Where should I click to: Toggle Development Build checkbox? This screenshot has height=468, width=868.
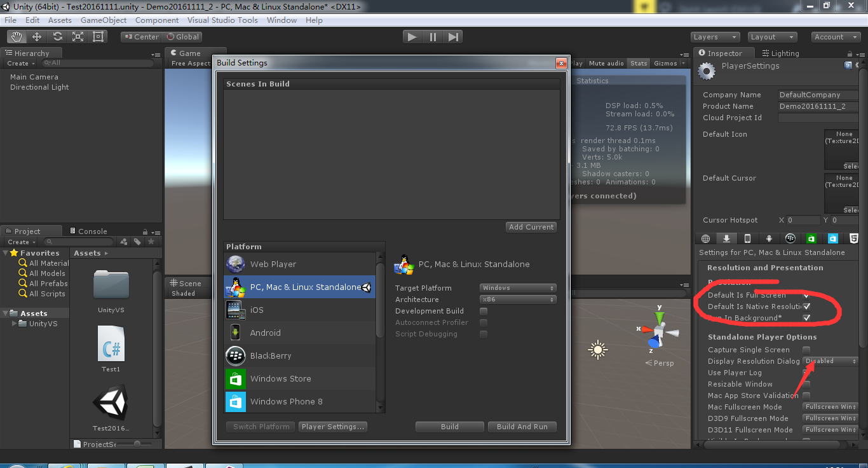(x=484, y=312)
